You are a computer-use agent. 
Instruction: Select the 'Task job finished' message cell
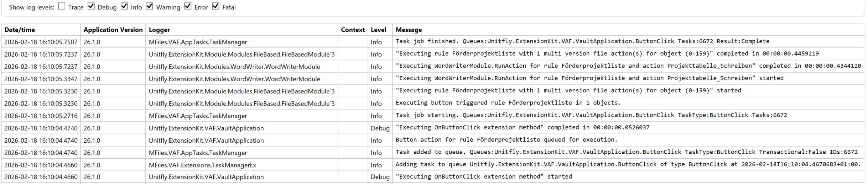click(582, 41)
